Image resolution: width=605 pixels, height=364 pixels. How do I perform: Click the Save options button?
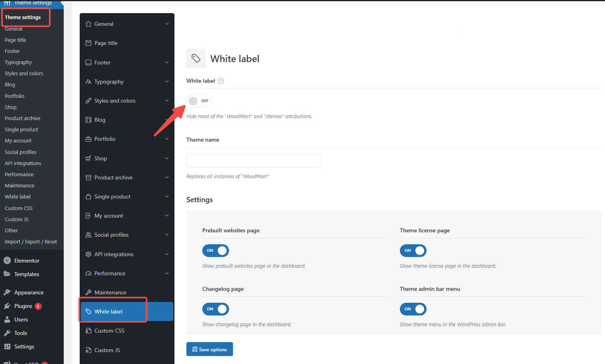(209, 349)
